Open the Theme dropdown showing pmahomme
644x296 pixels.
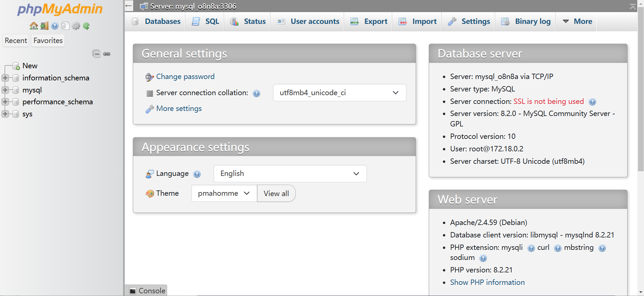pyautogui.click(x=224, y=193)
